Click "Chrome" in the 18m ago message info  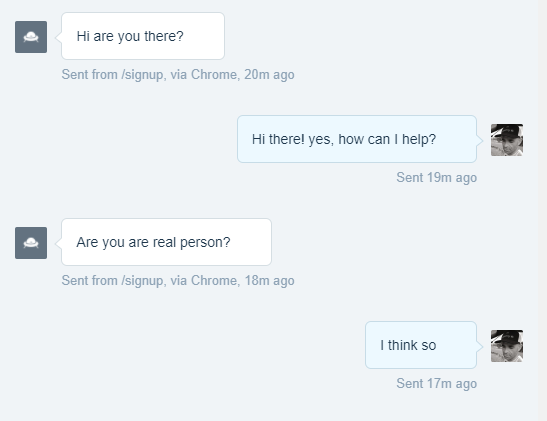point(214,281)
